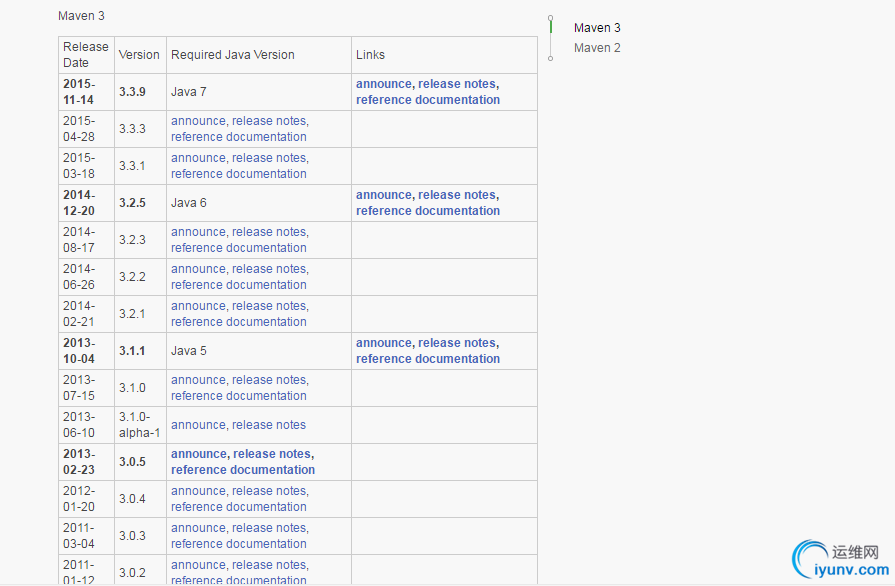View release notes for 3.1.0-alpha-1

[x=269, y=425]
